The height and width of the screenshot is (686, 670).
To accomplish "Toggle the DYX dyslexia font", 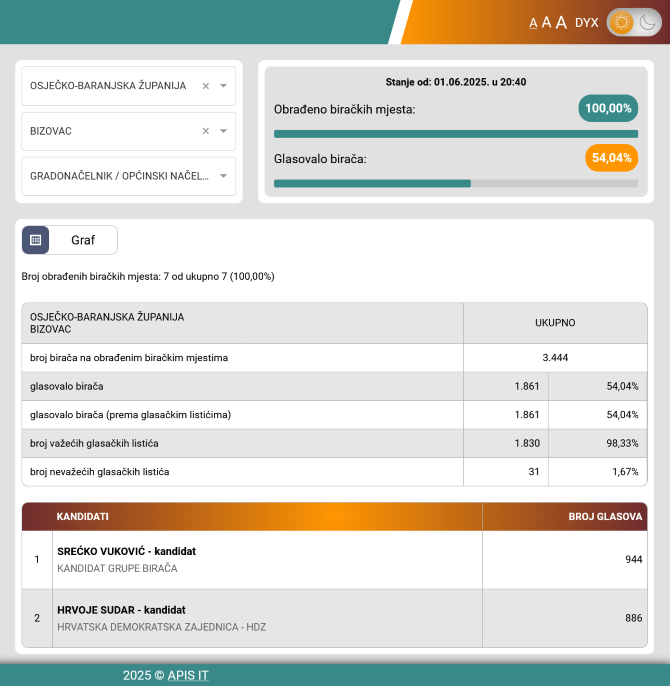I will tap(587, 23).
